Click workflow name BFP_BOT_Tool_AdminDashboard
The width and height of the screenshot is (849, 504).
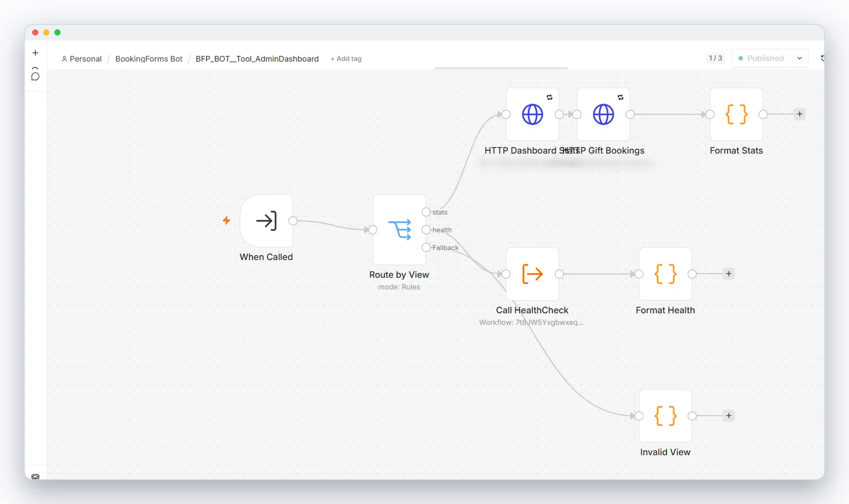coord(257,59)
